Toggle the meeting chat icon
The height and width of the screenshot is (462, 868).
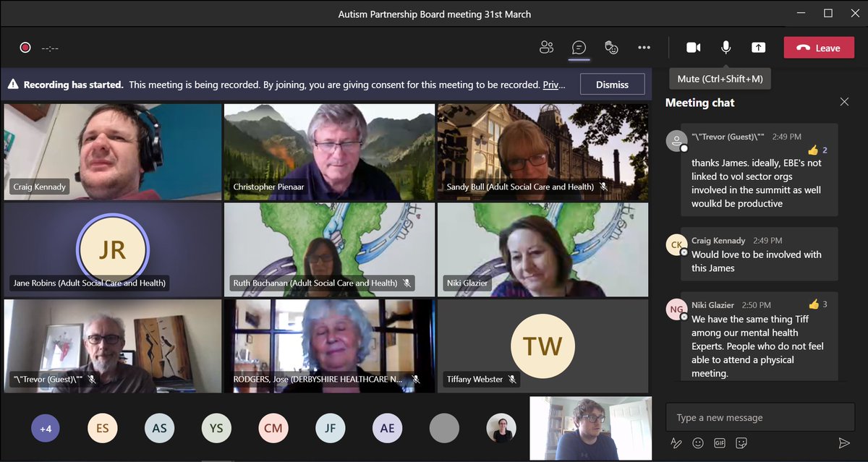579,48
